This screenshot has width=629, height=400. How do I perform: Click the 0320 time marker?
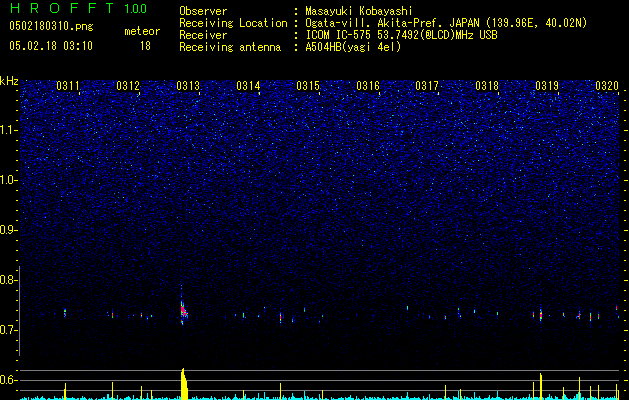pos(607,85)
